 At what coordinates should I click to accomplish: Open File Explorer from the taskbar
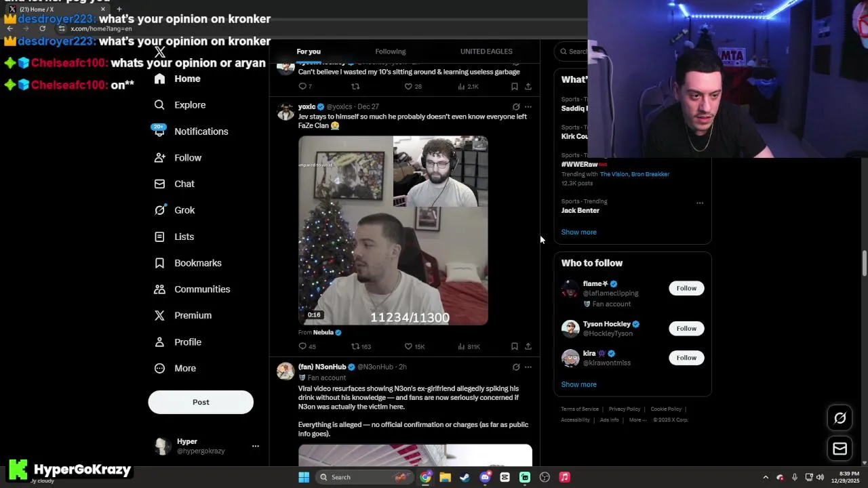click(x=445, y=477)
